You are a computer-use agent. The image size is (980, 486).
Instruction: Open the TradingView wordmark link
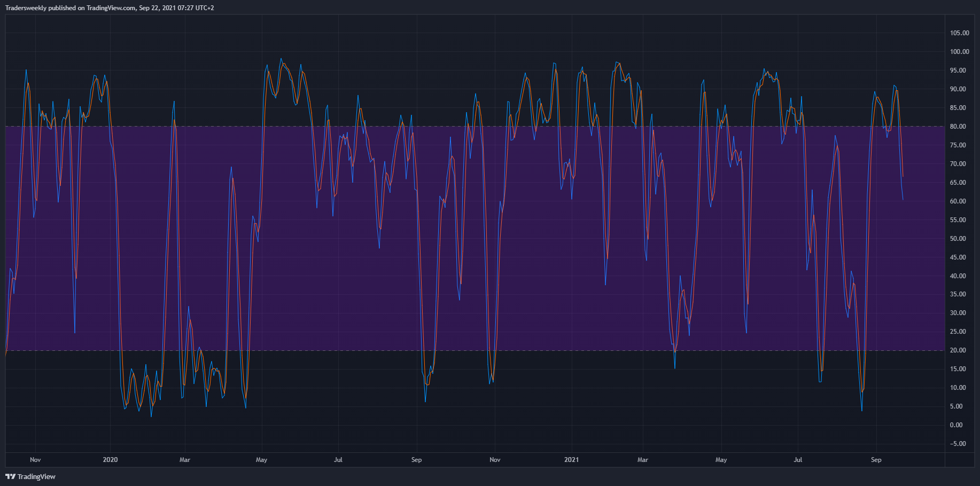(36, 476)
